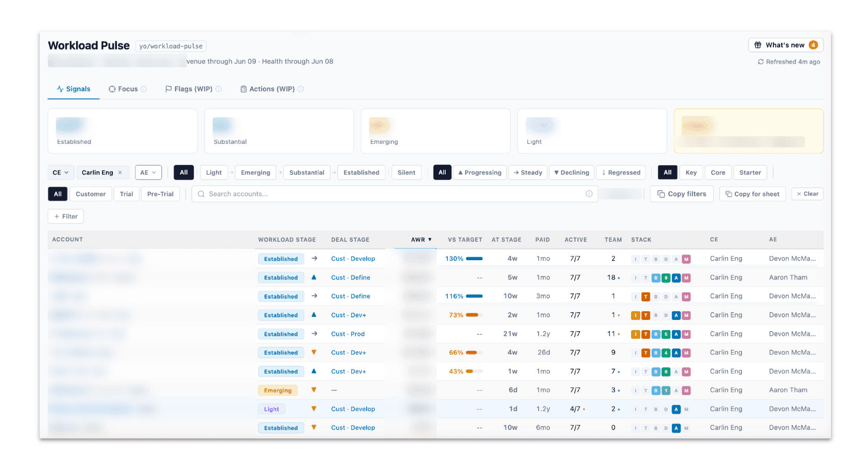Add a filter with the + Filter button
Screen dimensions: 868x473
coord(66,216)
